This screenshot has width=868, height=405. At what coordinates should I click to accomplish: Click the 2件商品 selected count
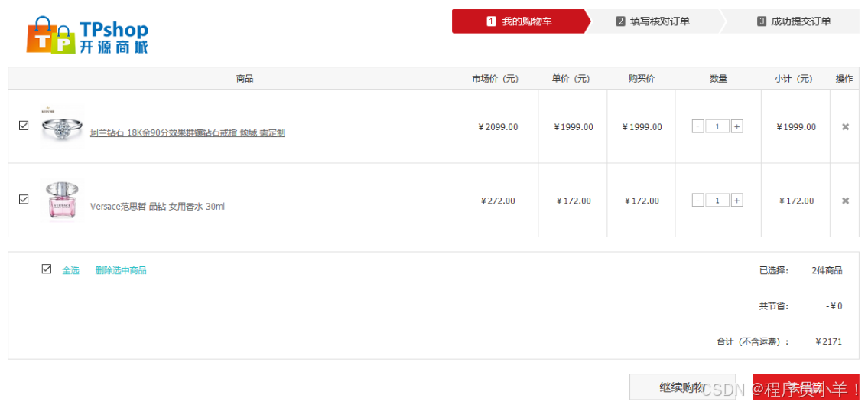coord(827,270)
